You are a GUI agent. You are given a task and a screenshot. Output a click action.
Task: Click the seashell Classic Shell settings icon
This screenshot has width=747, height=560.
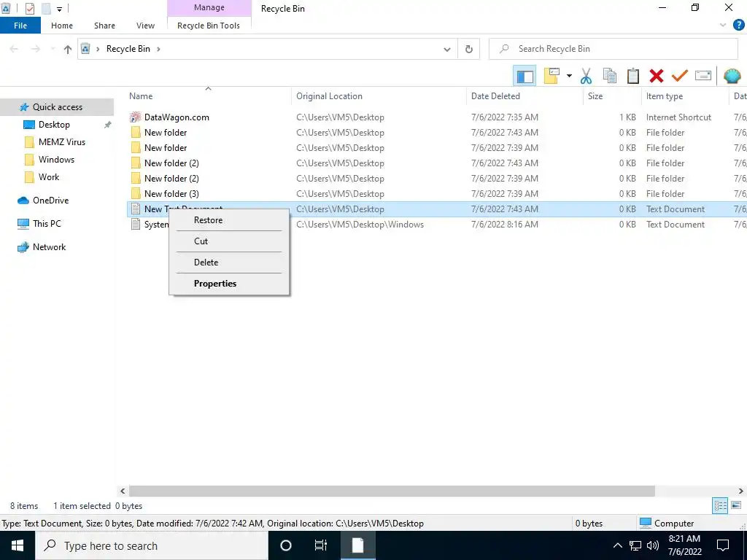point(732,76)
